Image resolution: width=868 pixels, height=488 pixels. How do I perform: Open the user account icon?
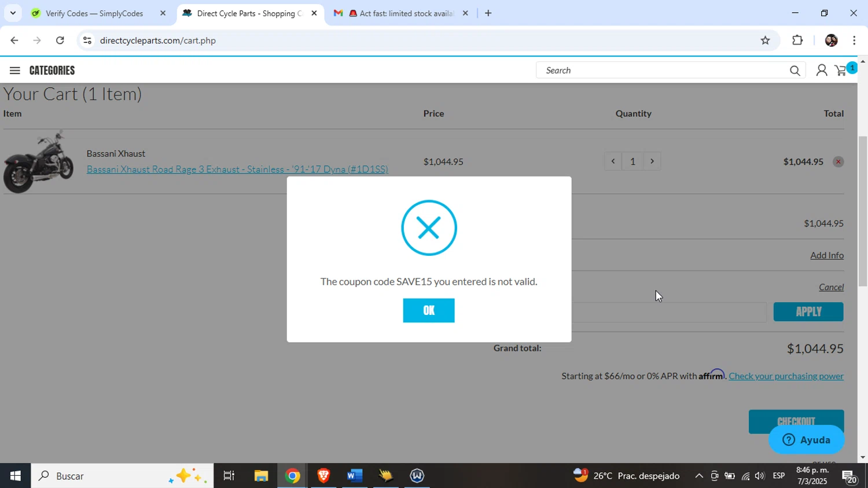[x=821, y=71]
